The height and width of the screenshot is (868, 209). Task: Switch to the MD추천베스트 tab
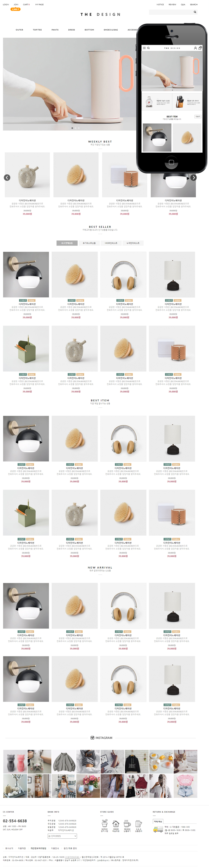click(111, 243)
